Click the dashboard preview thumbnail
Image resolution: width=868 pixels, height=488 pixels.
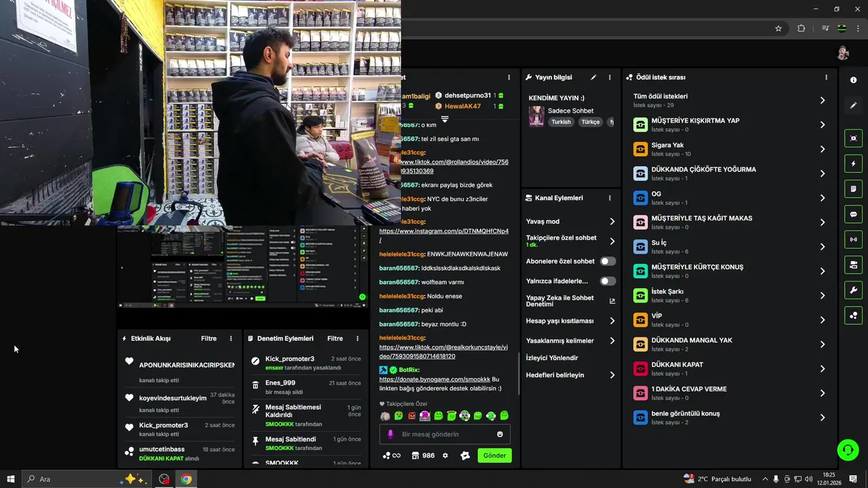pos(243,266)
